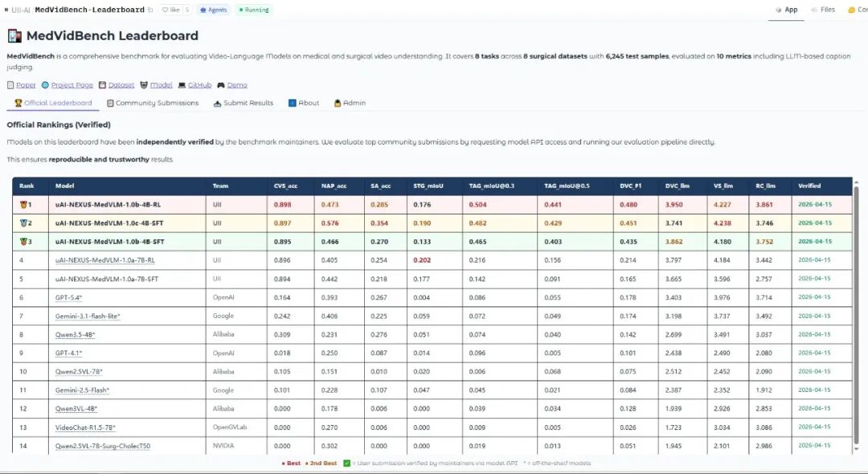Click the MedVidBench Leaderboard logo emoji
The width and height of the screenshot is (868, 474).
14,36
